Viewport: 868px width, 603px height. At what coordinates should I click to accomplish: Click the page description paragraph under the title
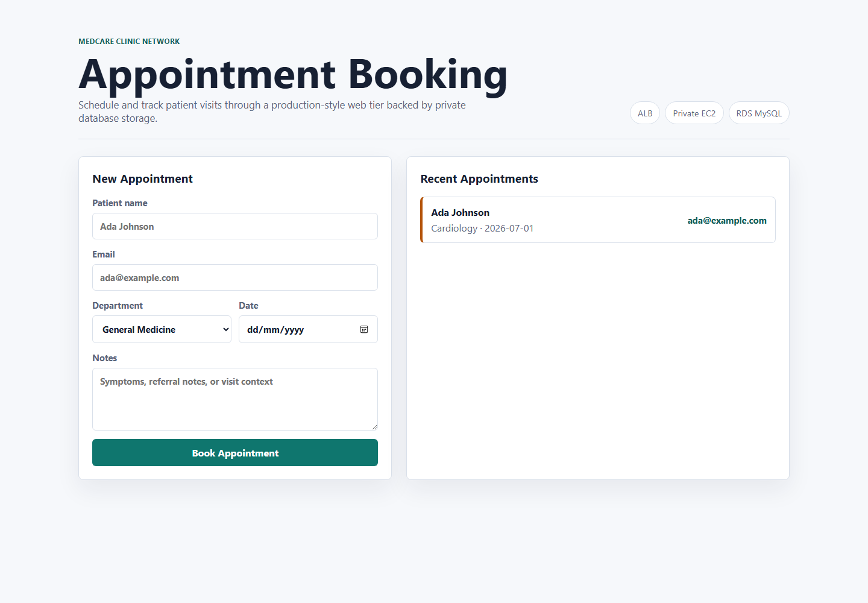point(272,112)
